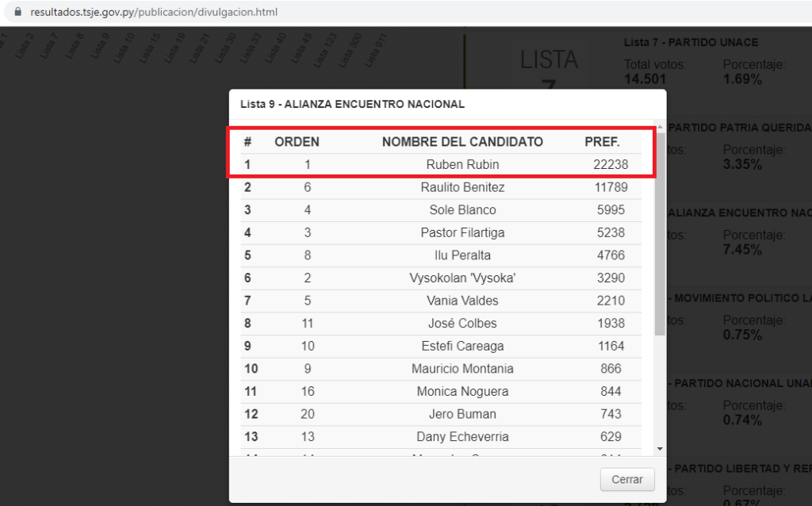Image resolution: width=812 pixels, height=506 pixels.
Task: Click the NOMBRE DEL CANDIDATO column header
Action: (462, 142)
